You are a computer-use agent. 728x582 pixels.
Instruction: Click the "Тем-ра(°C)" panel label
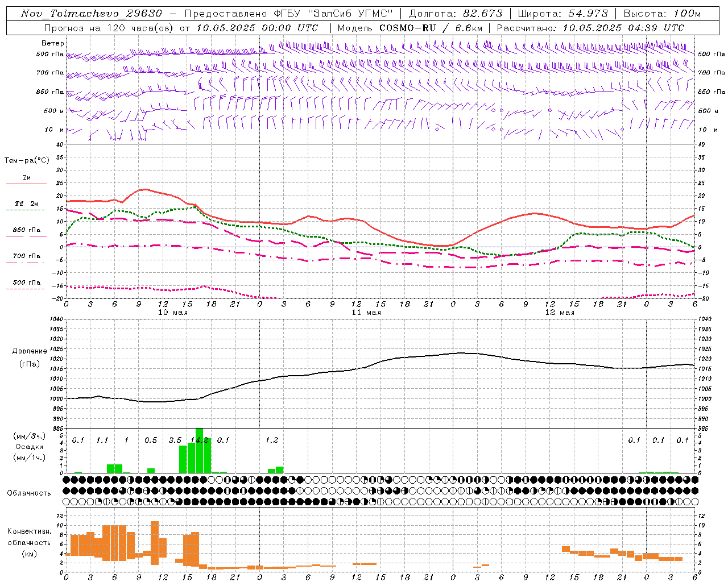coord(27,160)
